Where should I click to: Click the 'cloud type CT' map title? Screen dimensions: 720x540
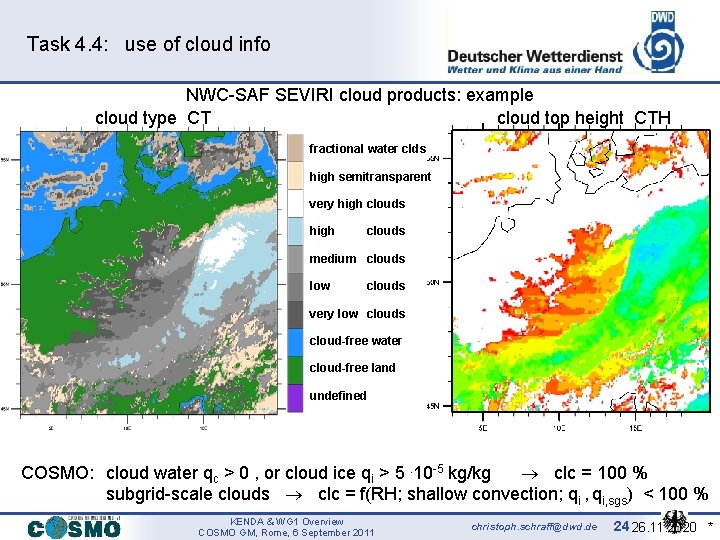153,118
